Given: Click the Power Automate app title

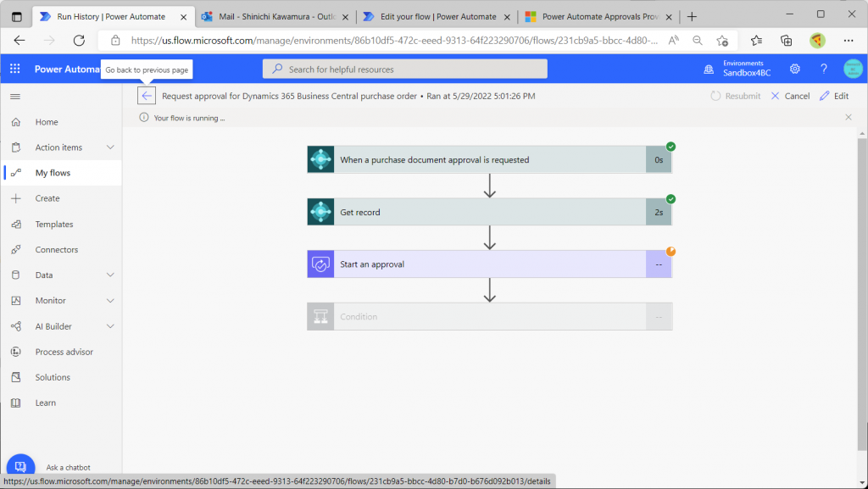Looking at the screenshot, I should pyautogui.click(x=67, y=69).
